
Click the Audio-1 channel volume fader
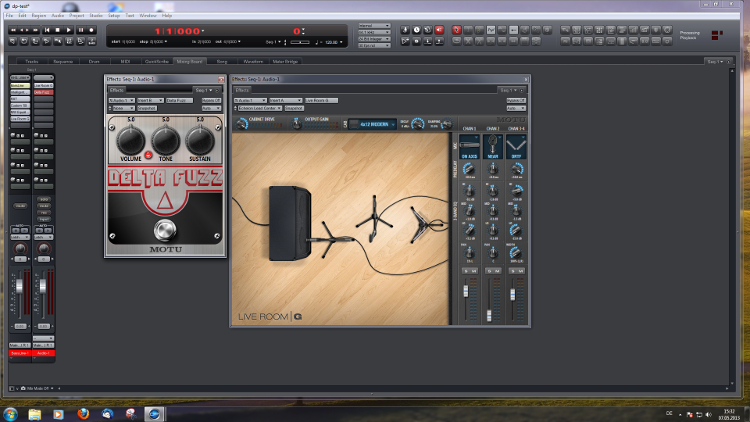43,286
